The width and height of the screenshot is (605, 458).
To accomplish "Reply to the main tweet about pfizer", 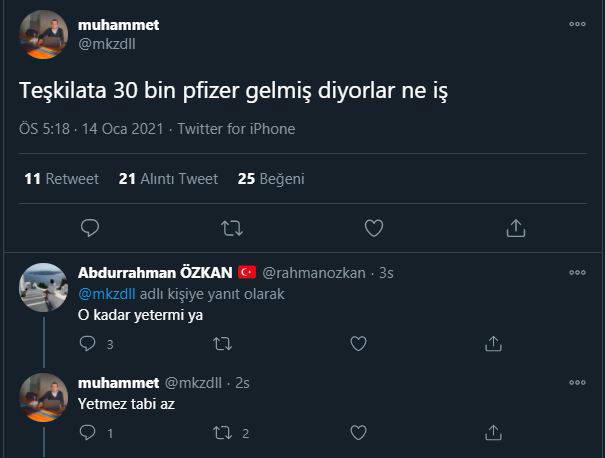I will (90, 228).
